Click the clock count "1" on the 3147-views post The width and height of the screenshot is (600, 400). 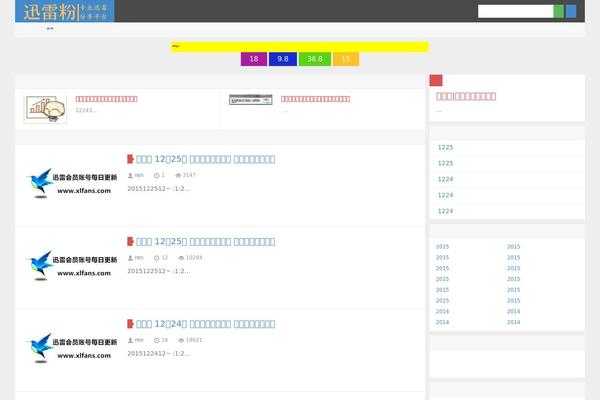point(160,175)
